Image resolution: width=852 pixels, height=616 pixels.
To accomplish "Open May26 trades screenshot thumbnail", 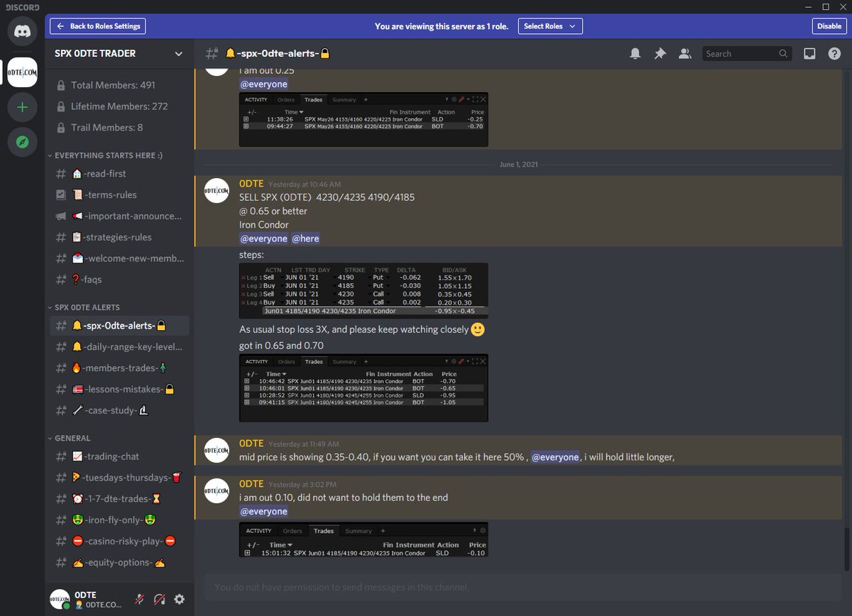I will [x=364, y=120].
